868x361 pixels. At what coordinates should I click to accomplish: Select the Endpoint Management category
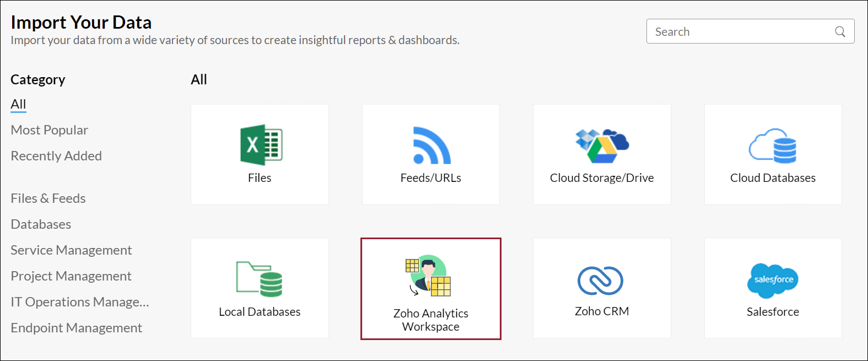tap(76, 328)
